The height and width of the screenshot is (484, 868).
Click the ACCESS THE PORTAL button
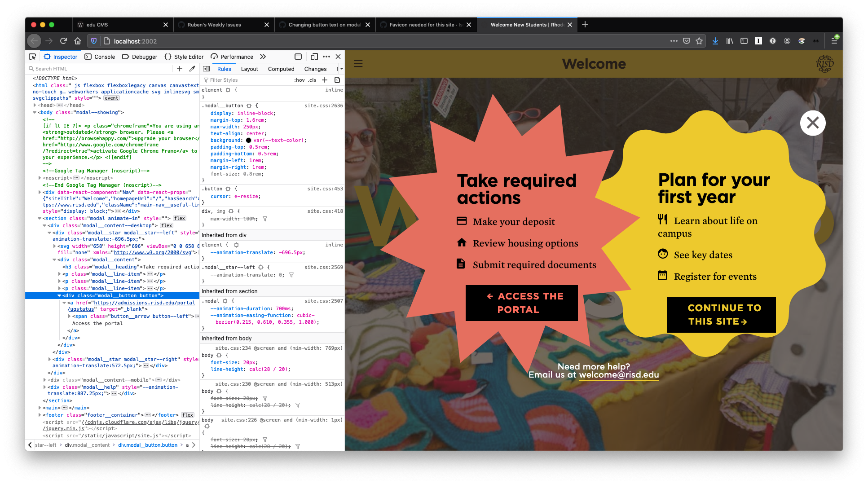pos(522,303)
